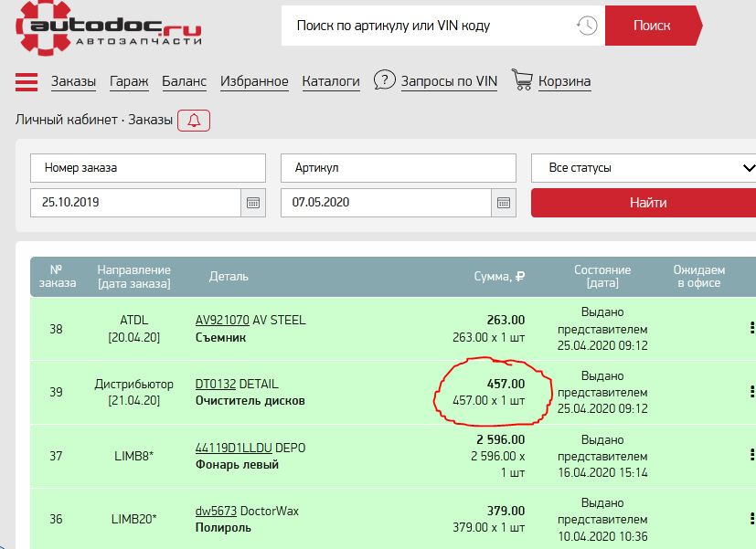Select order number 39 cell
The width and height of the screenshot is (756, 549).
coord(56,392)
